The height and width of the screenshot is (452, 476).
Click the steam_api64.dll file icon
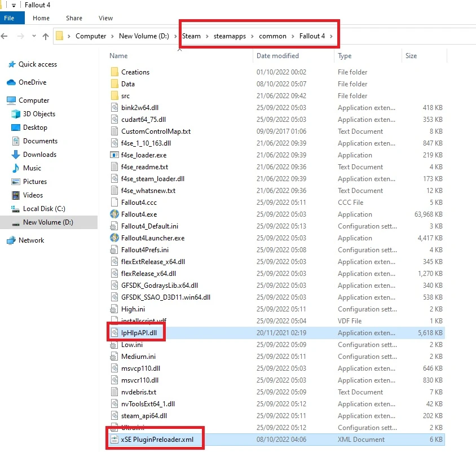114,415
